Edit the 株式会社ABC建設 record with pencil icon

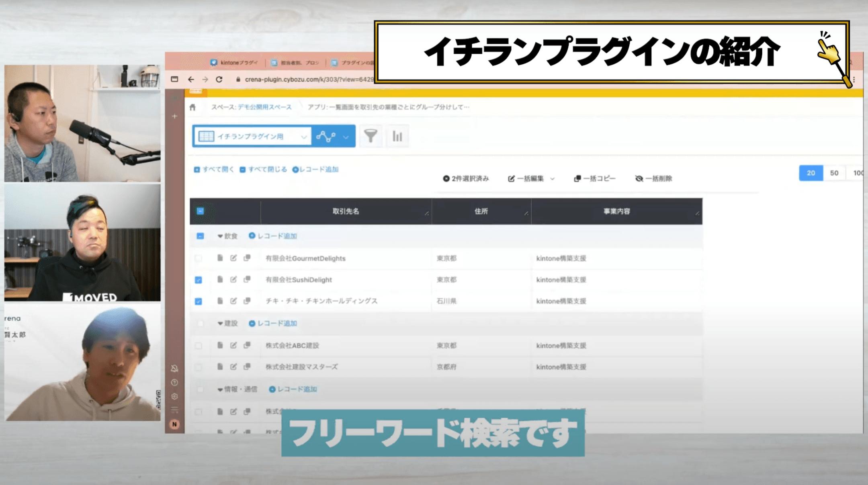point(233,345)
